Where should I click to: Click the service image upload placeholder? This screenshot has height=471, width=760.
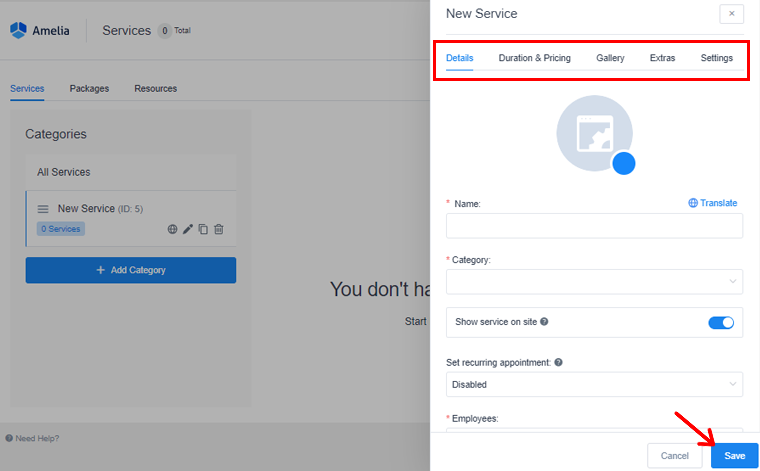[x=594, y=133]
